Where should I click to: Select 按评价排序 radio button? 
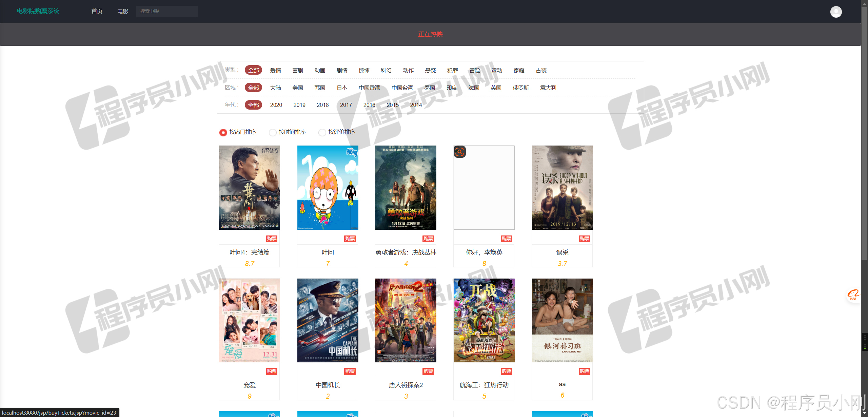tap(322, 132)
